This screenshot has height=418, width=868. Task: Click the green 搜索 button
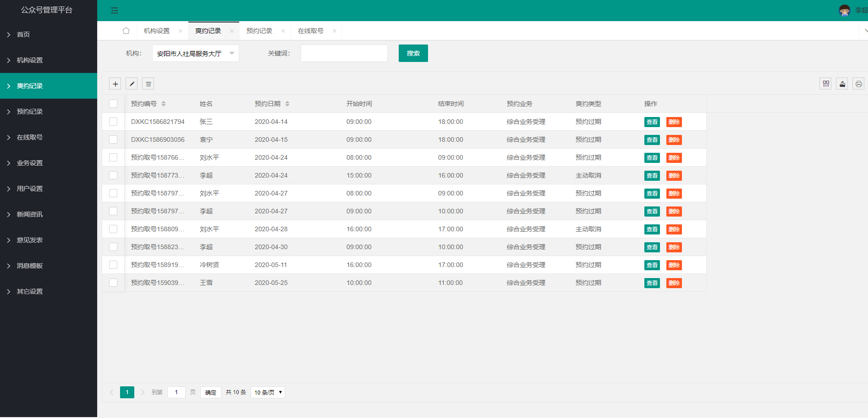[413, 53]
